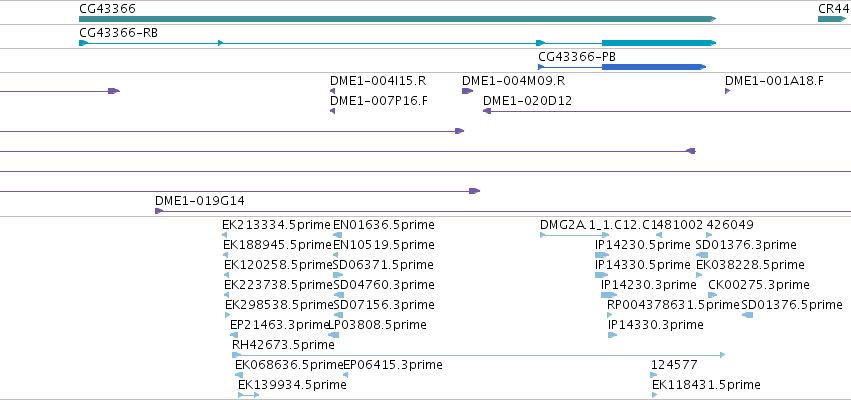
Task: Select the RH42673.5prime EST label
Action: pos(283,345)
